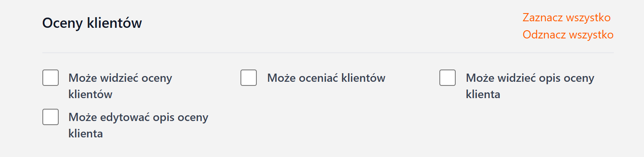
Task: Click the "Może edytować opis oceny klienta" label text
Action: click(x=138, y=125)
